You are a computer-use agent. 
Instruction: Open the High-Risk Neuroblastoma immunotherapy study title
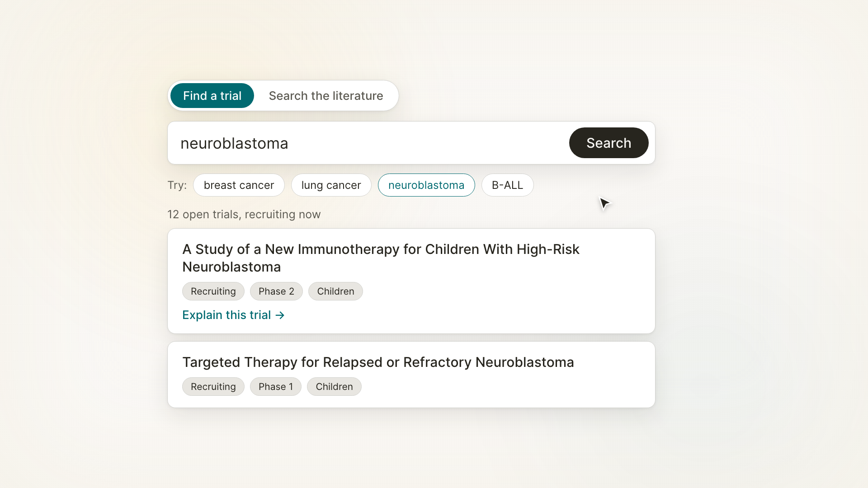(x=381, y=258)
